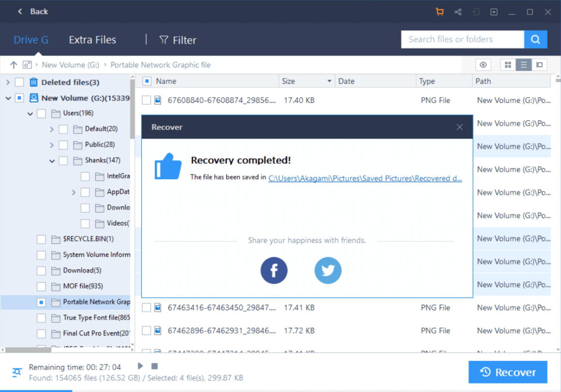Switch to list view icon

523,65
